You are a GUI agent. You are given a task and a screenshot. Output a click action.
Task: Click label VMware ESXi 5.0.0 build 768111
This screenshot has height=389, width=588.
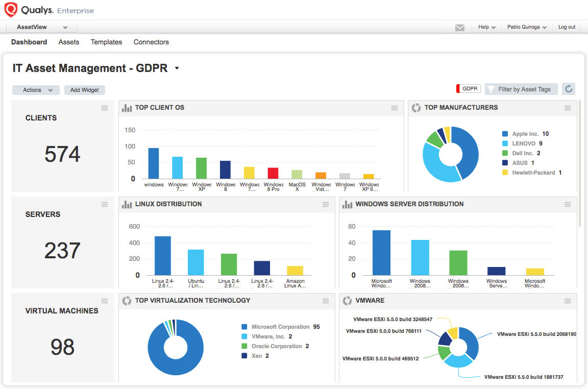coord(384,331)
